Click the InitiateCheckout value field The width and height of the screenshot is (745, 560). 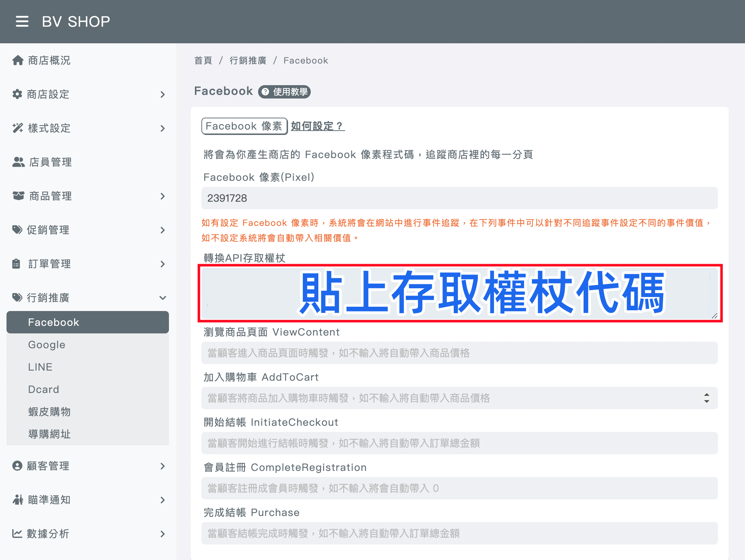coord(459,443)
